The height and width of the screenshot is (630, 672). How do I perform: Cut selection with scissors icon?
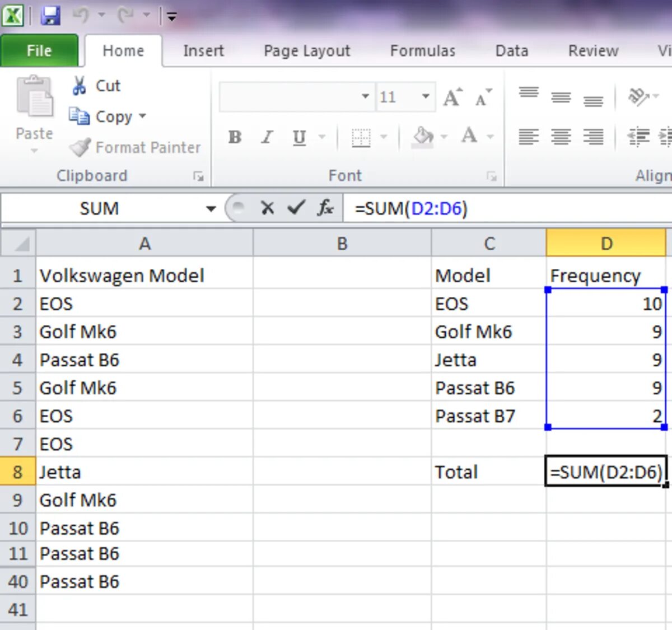pyautogui.click(x=80, y=86)
